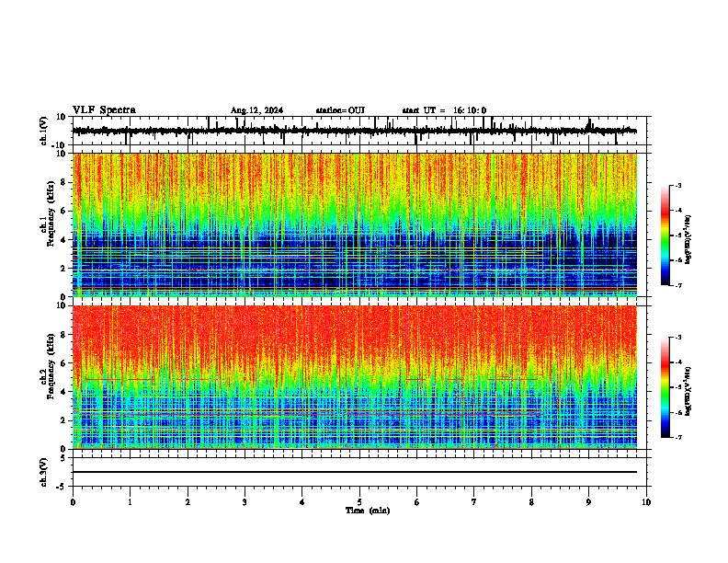
Task: Click time axis tick label "5"
Action: [359, 502]
